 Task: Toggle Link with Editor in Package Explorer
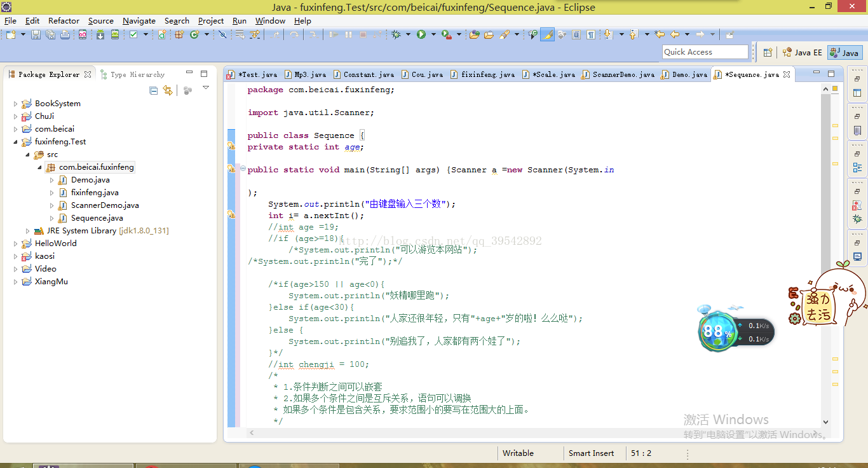click(x=168, y=90)
